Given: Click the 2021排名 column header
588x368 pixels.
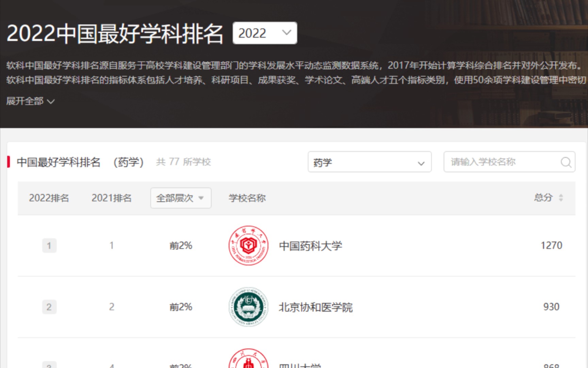Looking at the screenshot, I should click(x=112, y=198).
